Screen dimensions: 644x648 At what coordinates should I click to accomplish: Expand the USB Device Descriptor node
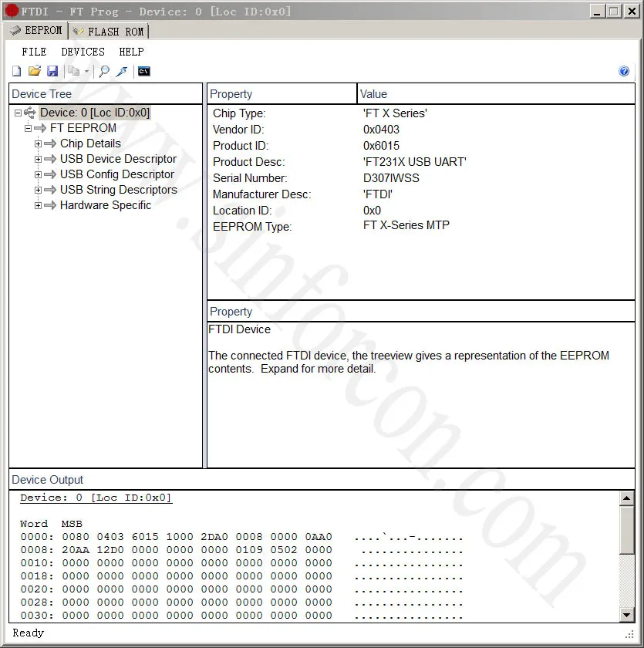tap(38, 159)
